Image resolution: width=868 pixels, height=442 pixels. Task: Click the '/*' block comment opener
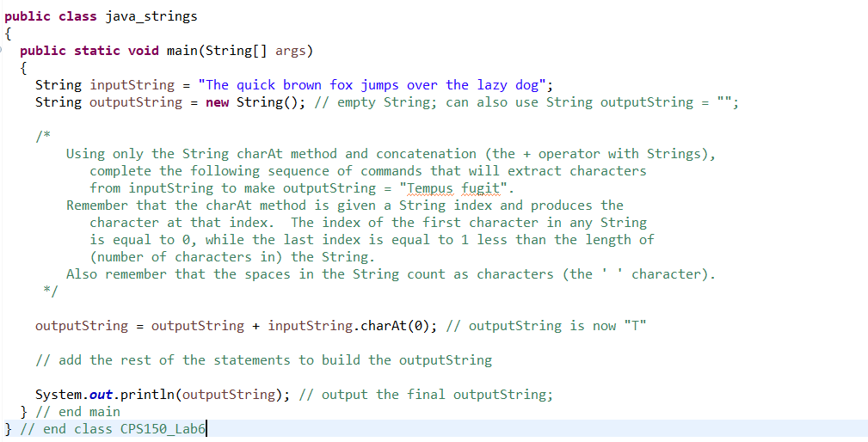pyautogui.click(x=43, y=136)
